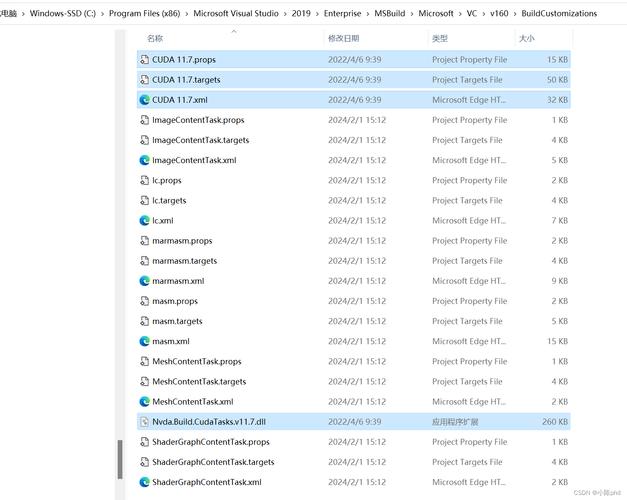Navigate to the Enterprise breadcrumb folder

pos(342,14)
